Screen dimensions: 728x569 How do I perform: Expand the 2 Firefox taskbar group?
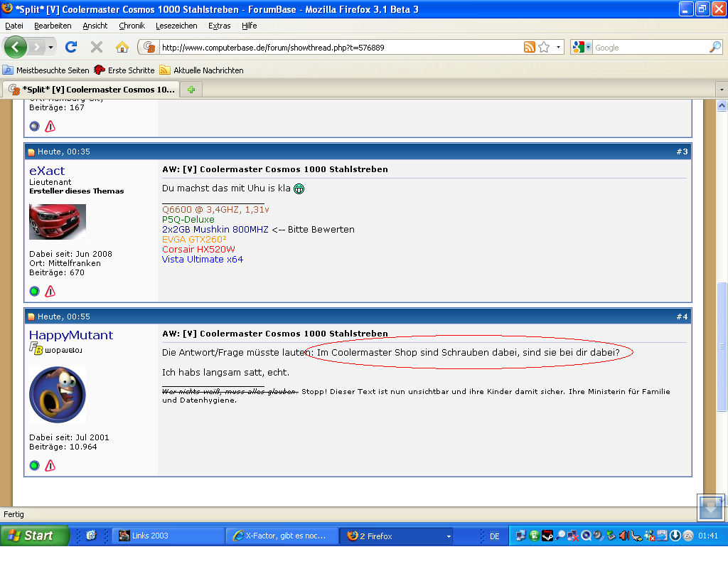397,536
